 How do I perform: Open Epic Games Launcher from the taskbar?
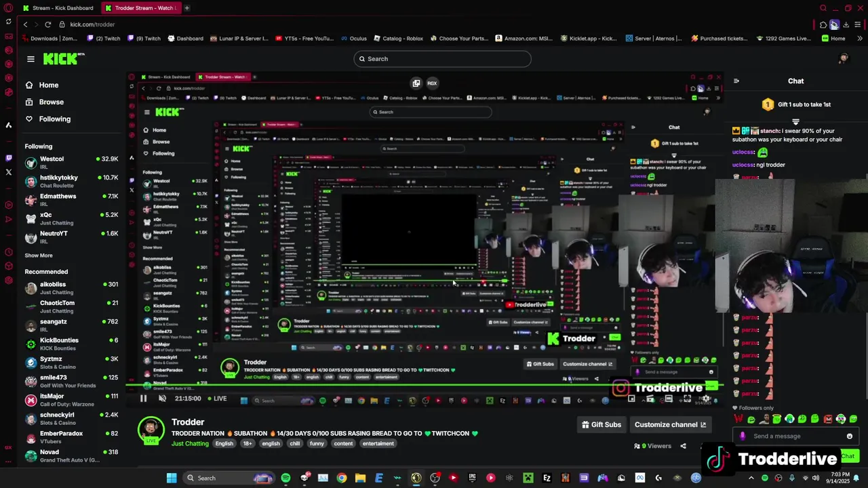click(x=472, y=478)
